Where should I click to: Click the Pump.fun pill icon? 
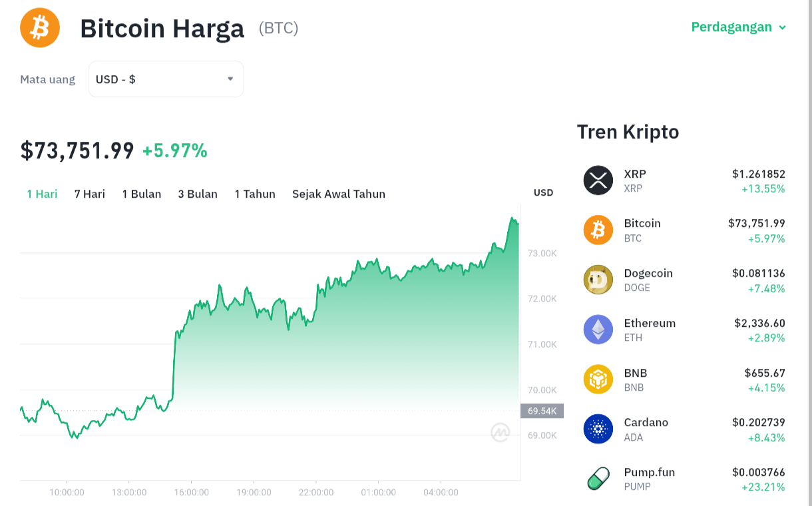coord(598,479)
